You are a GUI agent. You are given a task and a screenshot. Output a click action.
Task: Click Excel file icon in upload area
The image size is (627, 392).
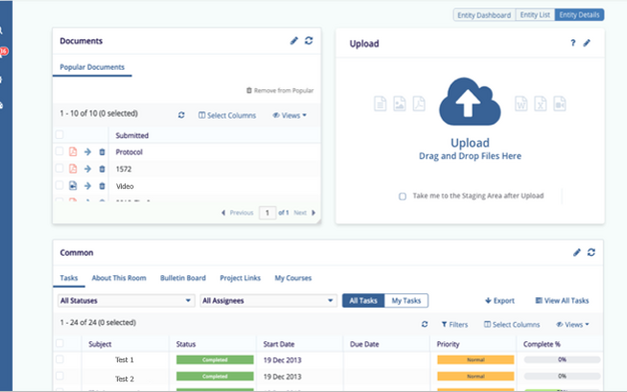pos(540,104)
